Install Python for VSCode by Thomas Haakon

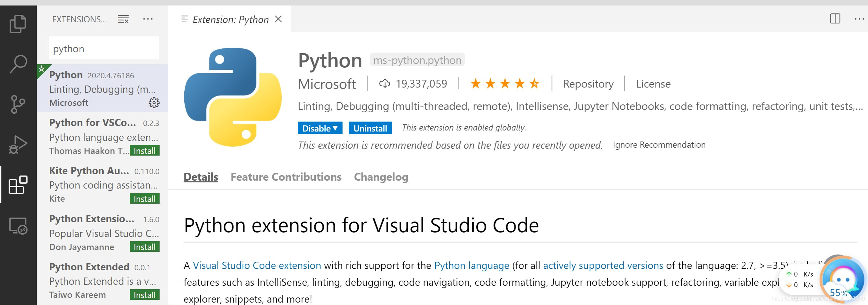coord(144,151)
